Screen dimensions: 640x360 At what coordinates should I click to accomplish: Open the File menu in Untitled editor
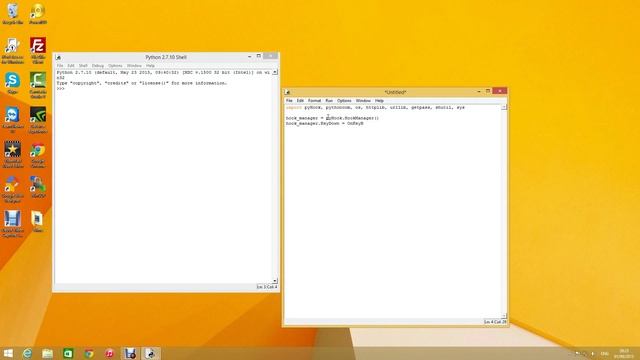pyautogui.click(x=289, y=100)
